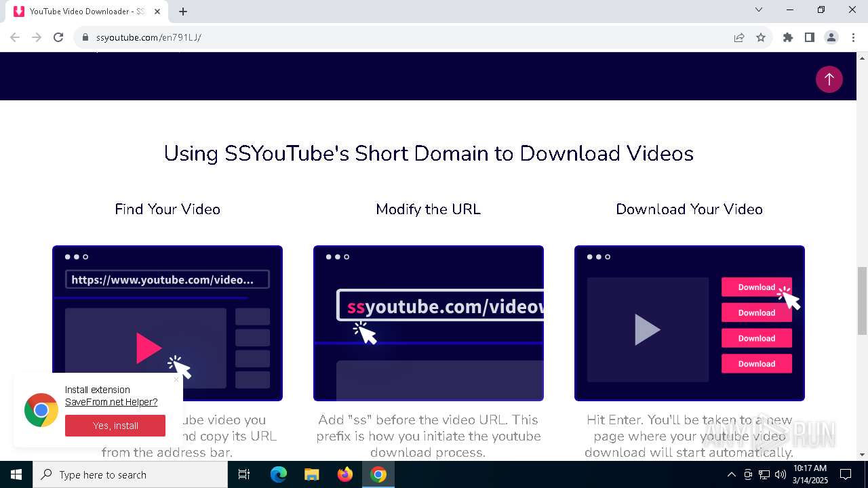The width and height of the screenshot is (868, 488).
Task: Open the Extensions puzzle icon
Action: coord(788,37)
